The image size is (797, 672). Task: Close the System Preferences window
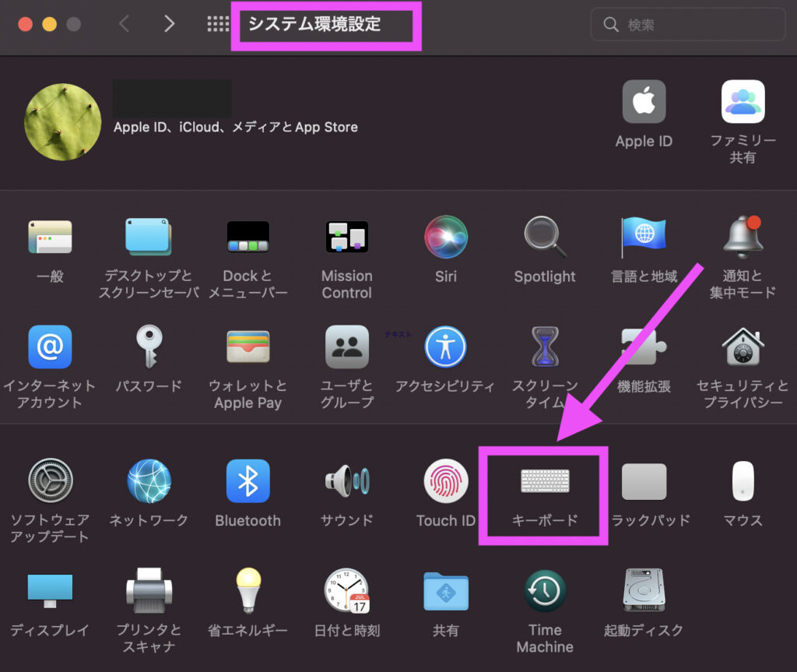[x=25, y=24]
